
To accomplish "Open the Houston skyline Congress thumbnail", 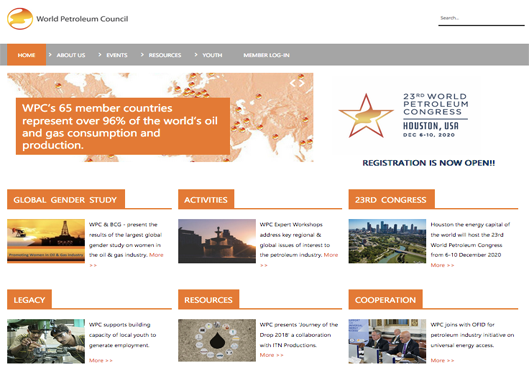I will tap(387, 241).
